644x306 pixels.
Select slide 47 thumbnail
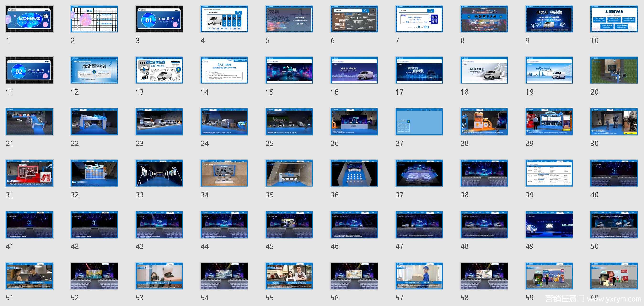pyautogui.click(x=419, y=225)
